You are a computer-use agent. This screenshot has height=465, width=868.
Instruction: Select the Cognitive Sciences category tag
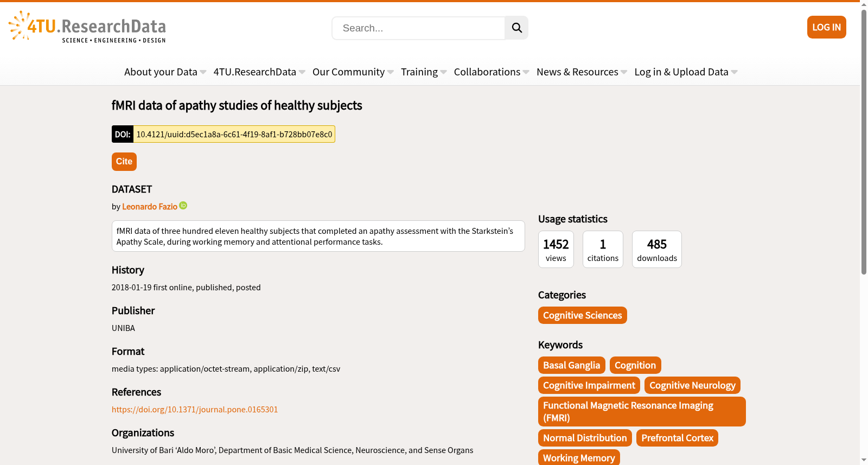click(582, 315)
